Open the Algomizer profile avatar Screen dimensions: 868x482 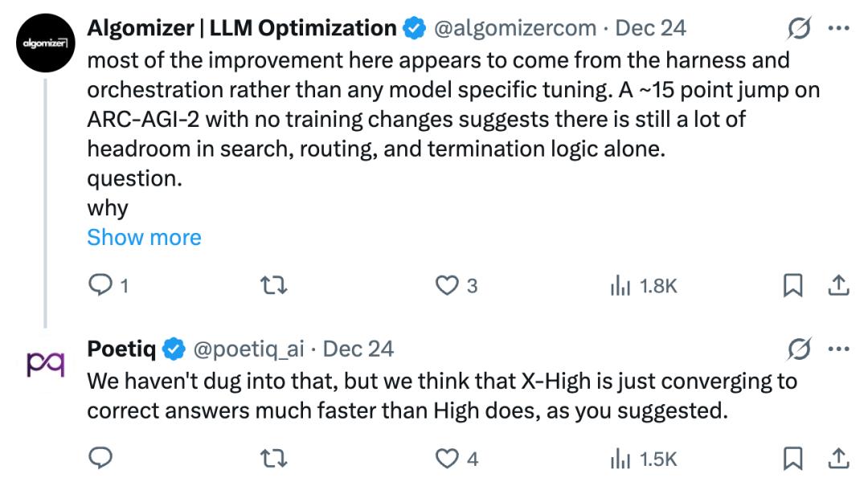pos(44,43)
